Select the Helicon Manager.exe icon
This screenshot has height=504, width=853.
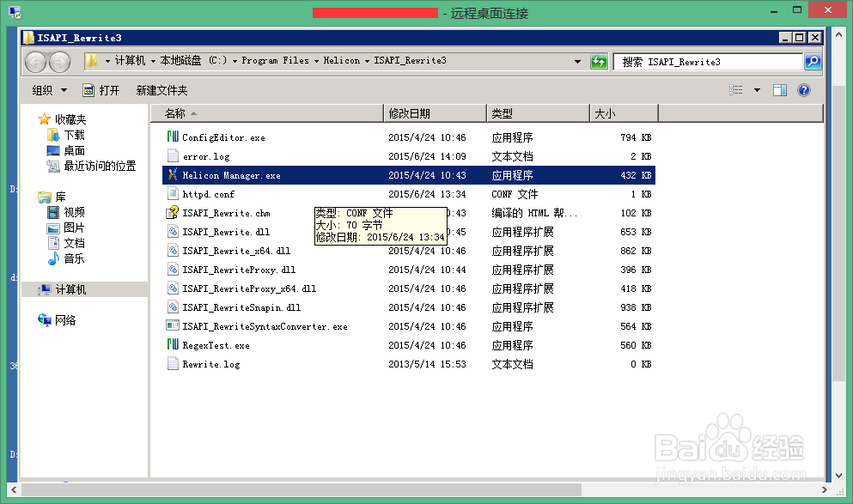tap(173, 175)
